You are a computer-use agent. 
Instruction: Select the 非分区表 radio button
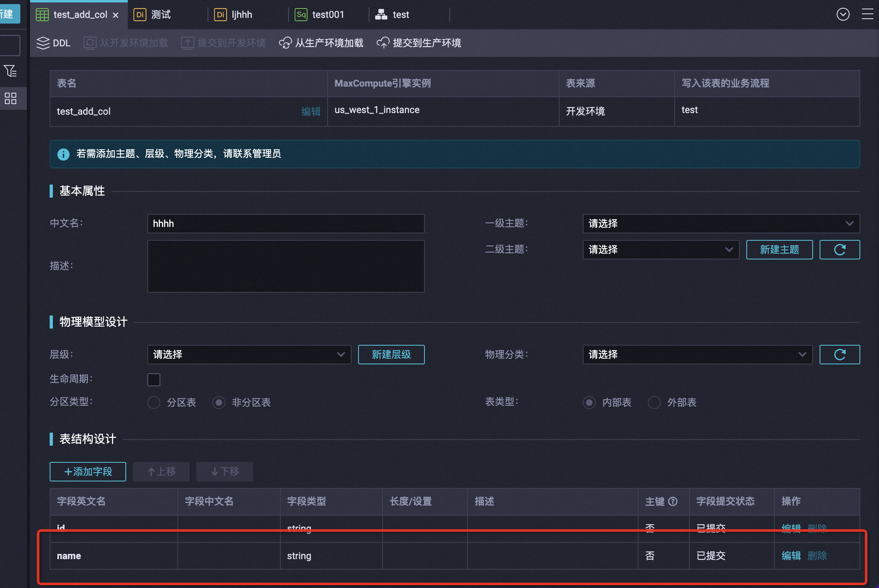pyautogui.click(x=219, y=403)
